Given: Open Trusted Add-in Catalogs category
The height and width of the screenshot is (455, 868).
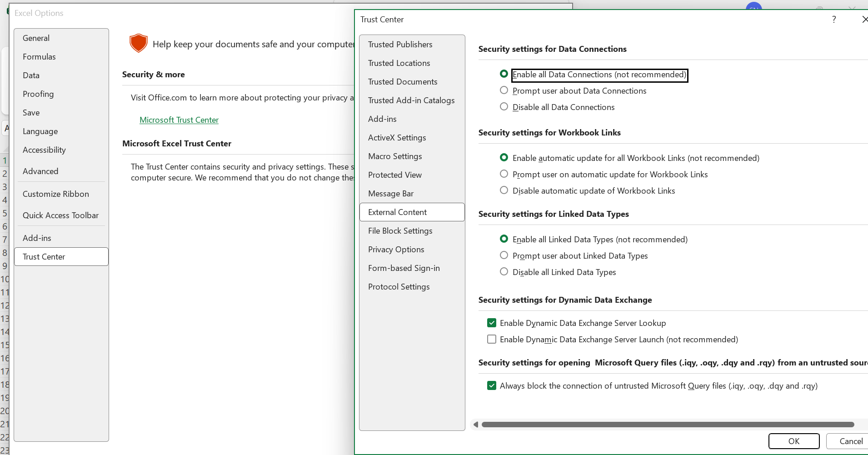Looking at the screenshot, I should click(412, 100).
